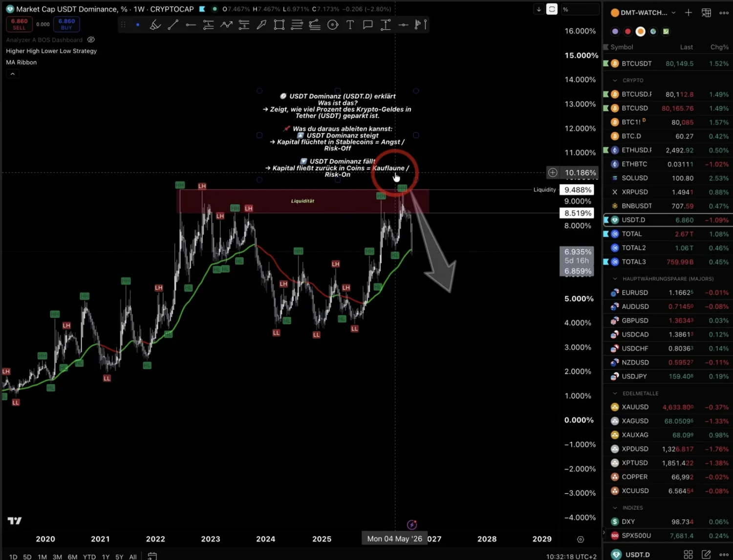The height and width of the screenshot is (560, 733).
Task: Collapse the HAUPTWÄHRUNGSPAARE (MAJORS) section
Action: coord(615,279)
